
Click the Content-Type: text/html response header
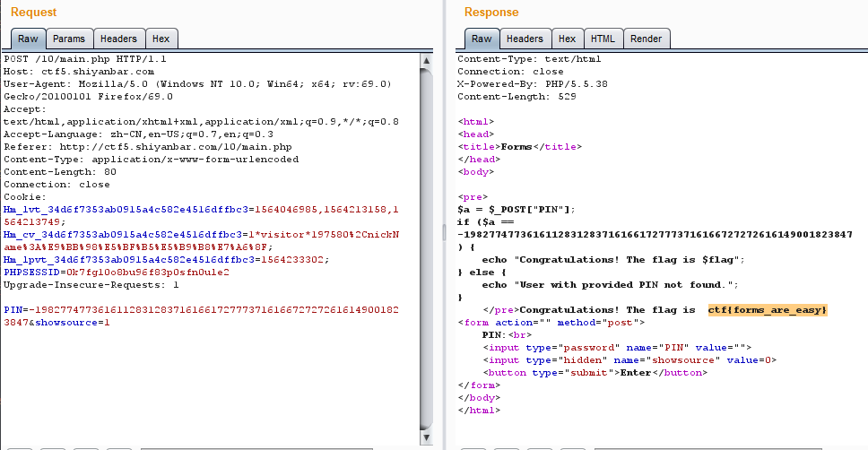[x=529, y=58]
